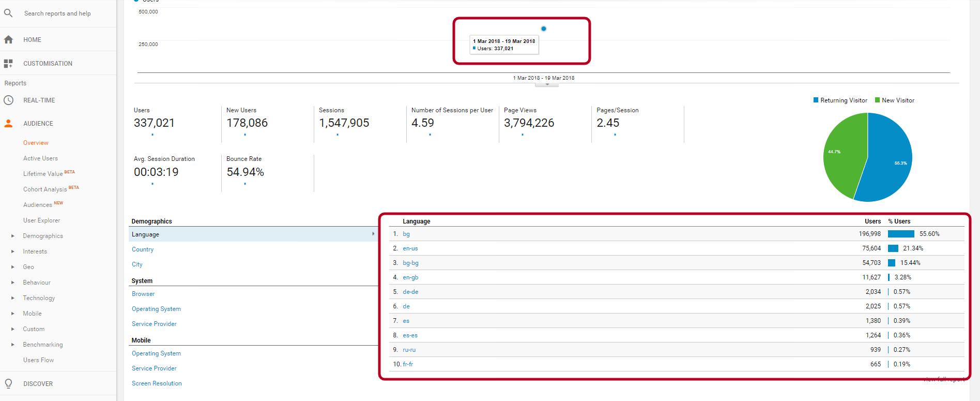This screenshot has height=401, width=980.
Task: Expand the Demographics sidebar section
Action: click(13, 236)
